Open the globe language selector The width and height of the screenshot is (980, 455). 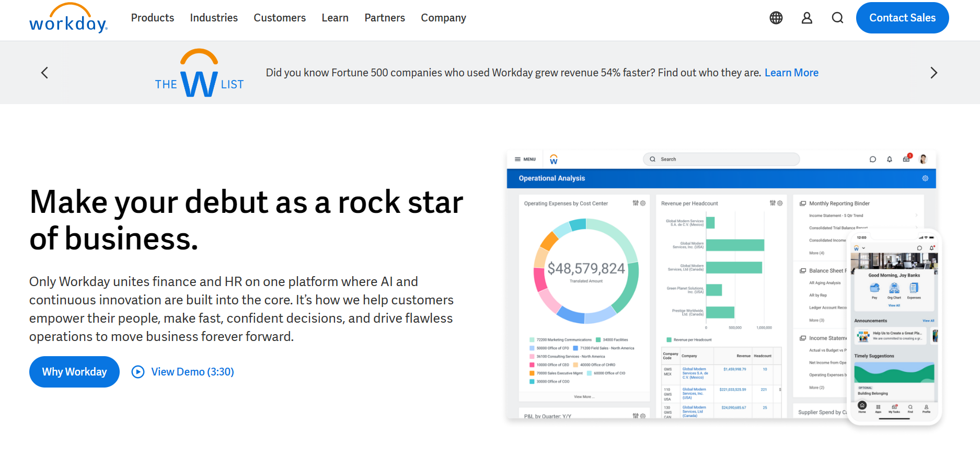click(x=776, y=18)
